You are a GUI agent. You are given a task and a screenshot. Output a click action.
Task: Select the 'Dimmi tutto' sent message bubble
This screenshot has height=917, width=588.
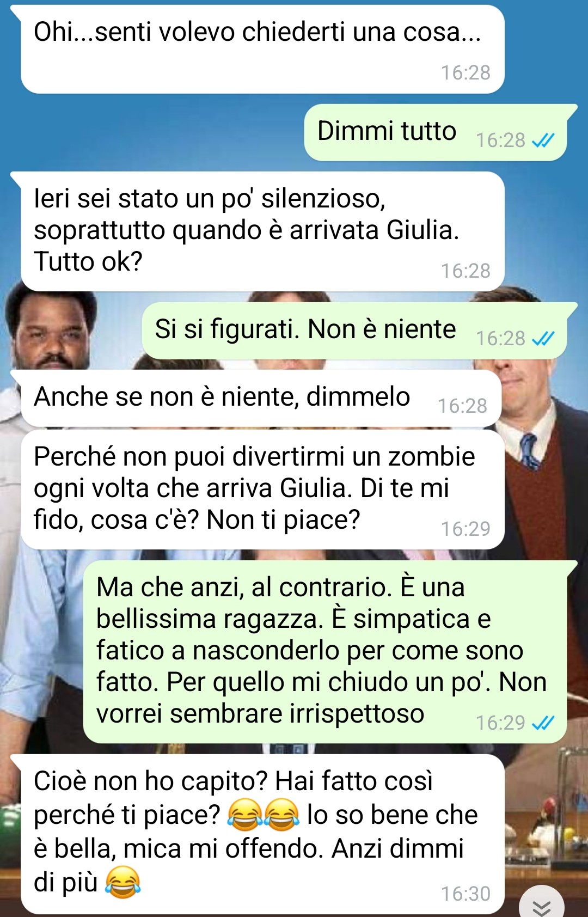tap(435, 132)
